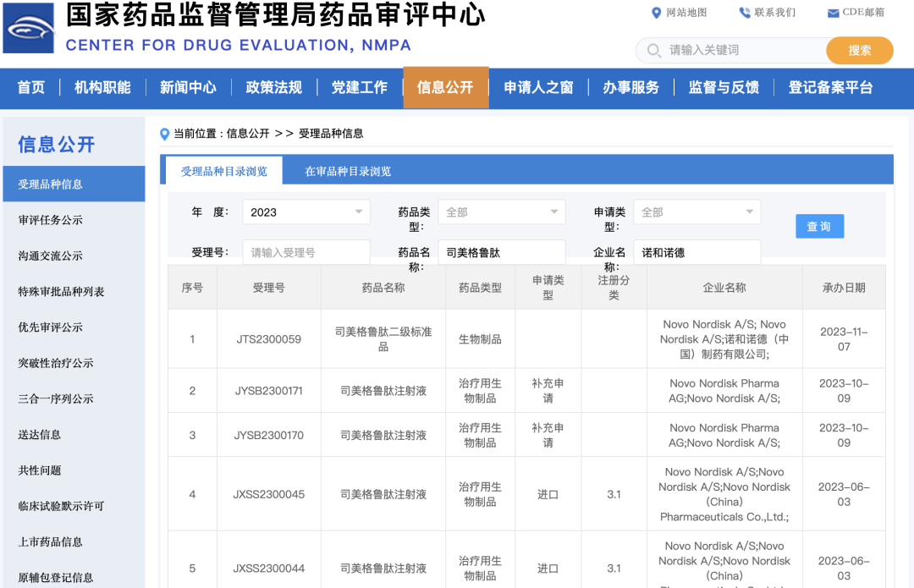Click the 受理号 input field

click(x=306, y=251)
